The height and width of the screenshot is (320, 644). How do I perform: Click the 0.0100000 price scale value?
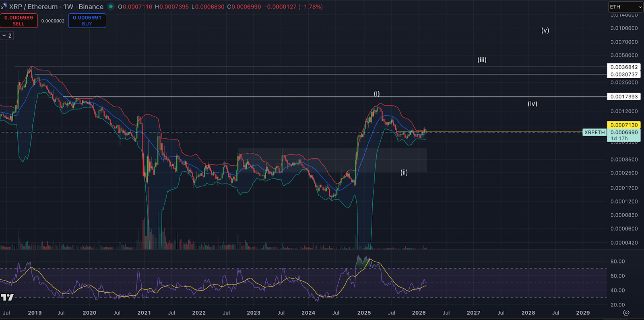[624, 28]
